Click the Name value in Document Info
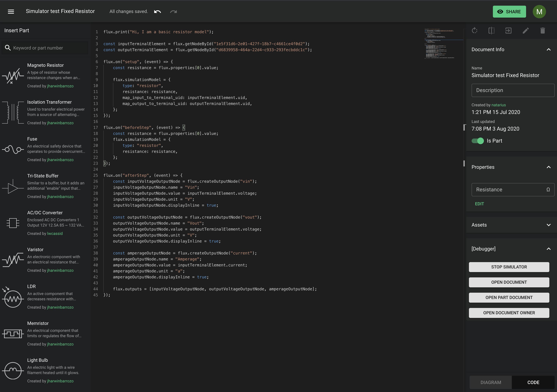The image size is (557, 392). pos(505,75)
